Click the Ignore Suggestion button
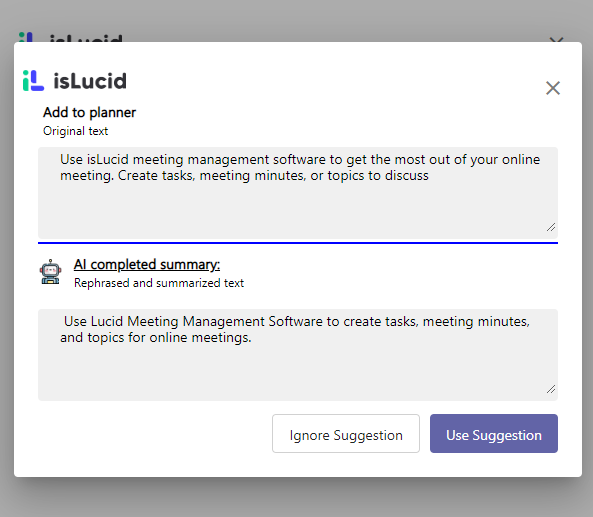Screen dimensions: 593x517 [346, 433]
